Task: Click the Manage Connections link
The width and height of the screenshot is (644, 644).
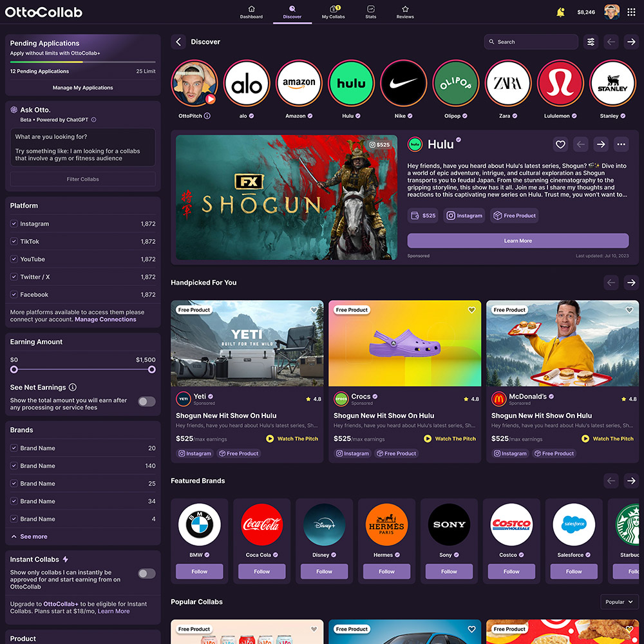Action: click(106, 319)
